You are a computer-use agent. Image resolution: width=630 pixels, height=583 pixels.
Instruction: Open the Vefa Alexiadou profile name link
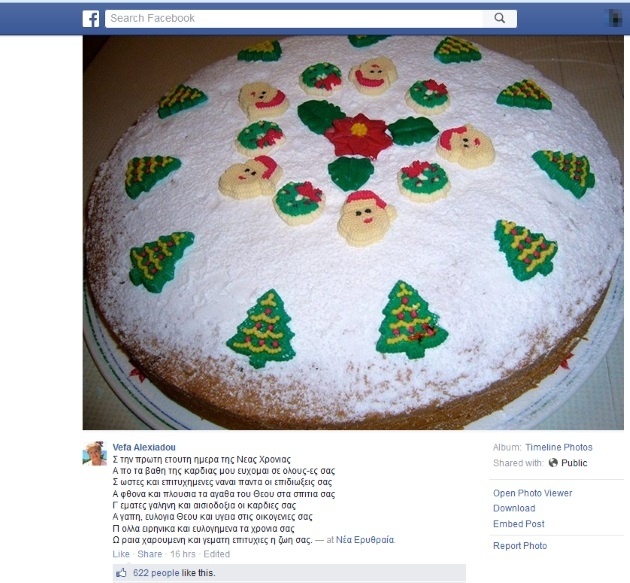(144, 447)
